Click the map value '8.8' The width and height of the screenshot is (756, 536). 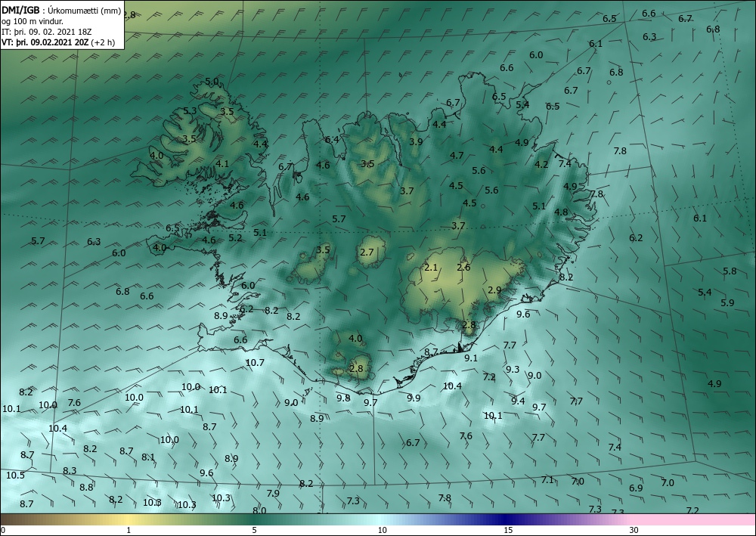86,488
